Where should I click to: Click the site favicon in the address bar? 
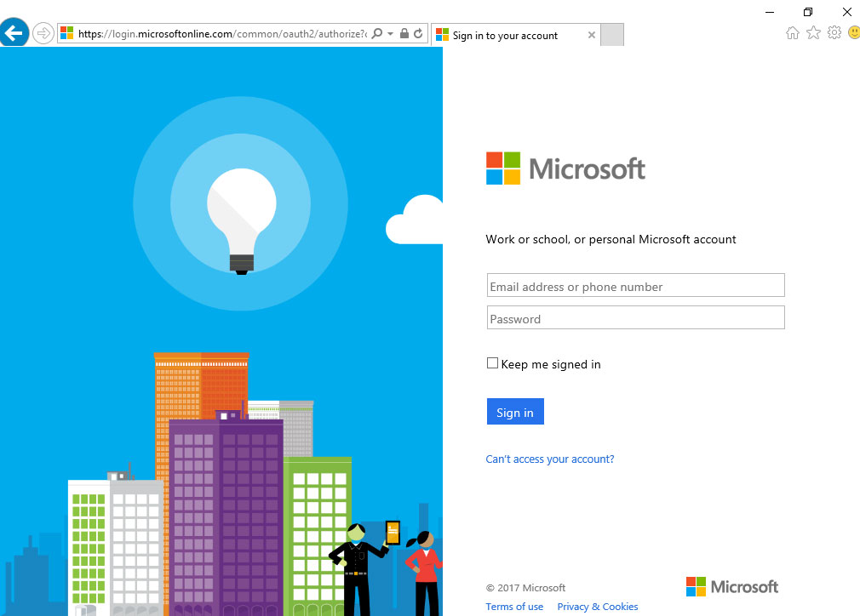[x=67, y=33]
